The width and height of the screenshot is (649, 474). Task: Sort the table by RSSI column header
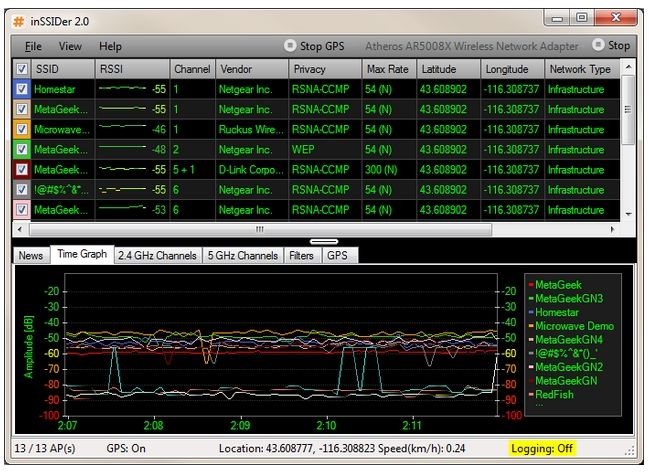pyautogui.click(x=132, y=69)
